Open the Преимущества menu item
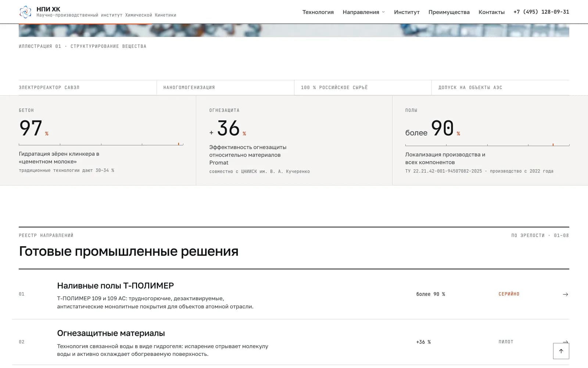This screenshot has width=588, height=368. (449, 12)
